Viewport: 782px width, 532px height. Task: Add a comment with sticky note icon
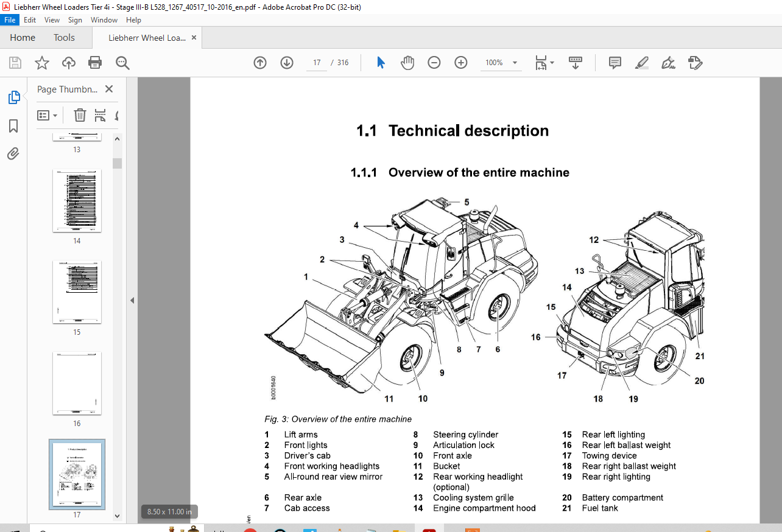(x=615, y=63)
